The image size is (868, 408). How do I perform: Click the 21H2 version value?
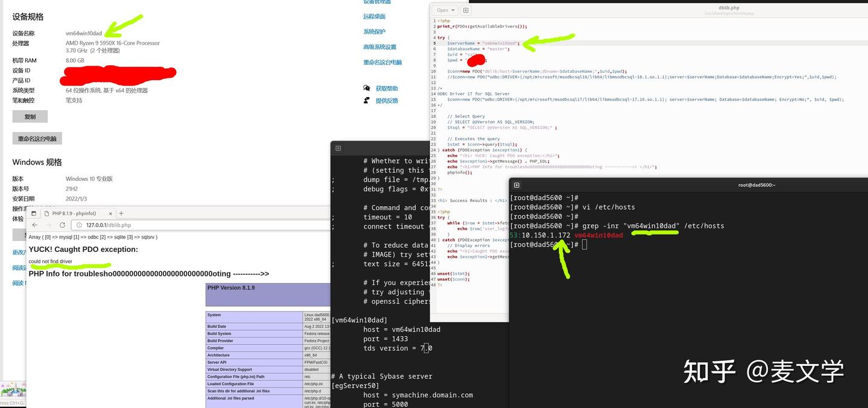pyautogui.click(x=72, y=189)
